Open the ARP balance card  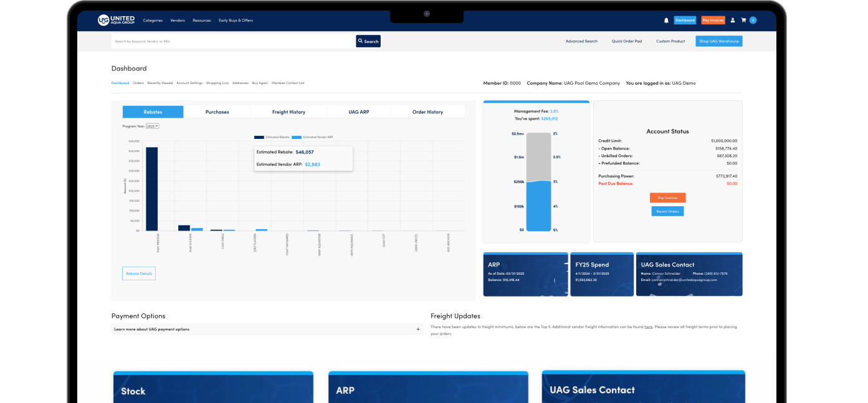(525, 274)
